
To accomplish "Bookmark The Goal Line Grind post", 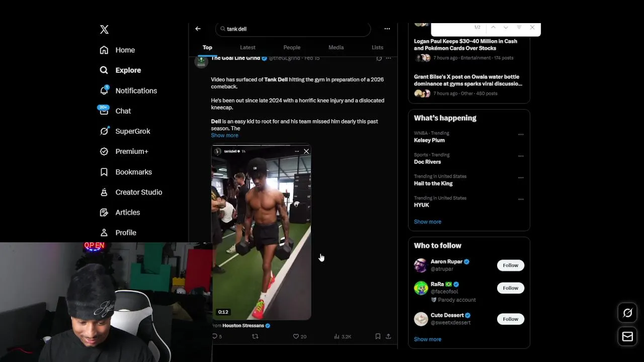I will 377,336.
